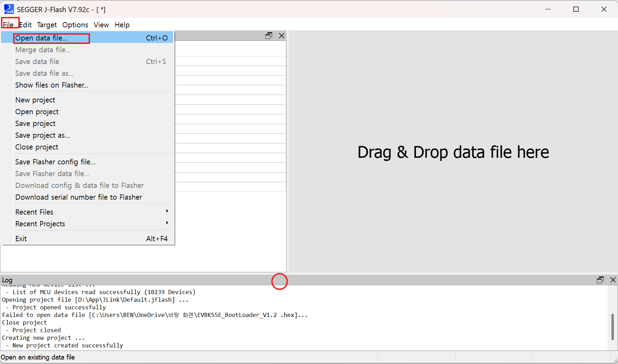This screenshot has height=364, width=618.
Task: Open the Options menu
Action: coord(75,25)
